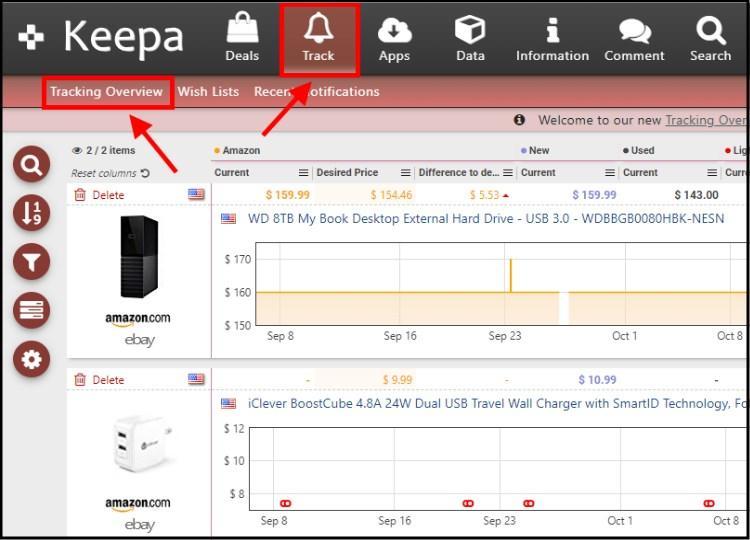Switch to Recent Notifications tab
The image size is (750, 540).
coord(317,91)
